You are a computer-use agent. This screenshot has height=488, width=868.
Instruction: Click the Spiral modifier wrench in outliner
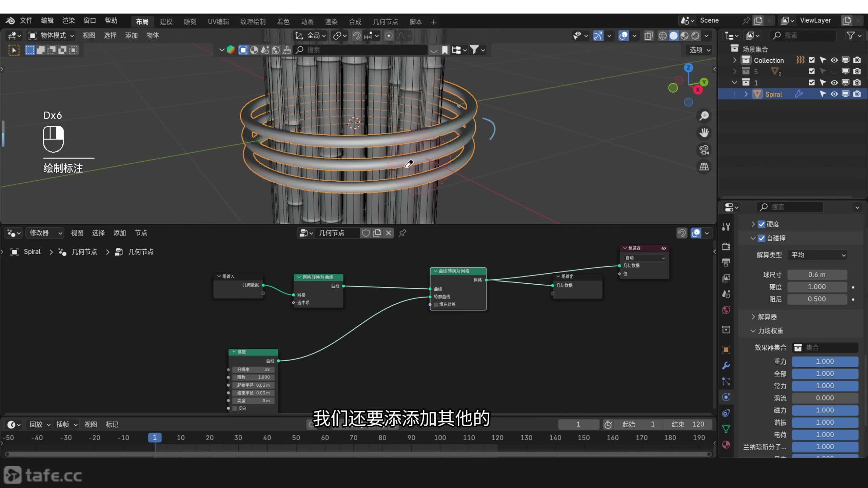click(x=799, y=94)
